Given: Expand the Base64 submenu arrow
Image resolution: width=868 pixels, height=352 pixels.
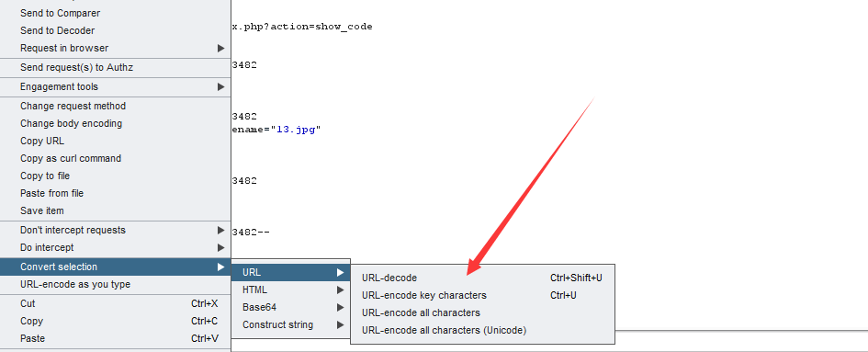Looking at the screenshot, I should (341, 307).
